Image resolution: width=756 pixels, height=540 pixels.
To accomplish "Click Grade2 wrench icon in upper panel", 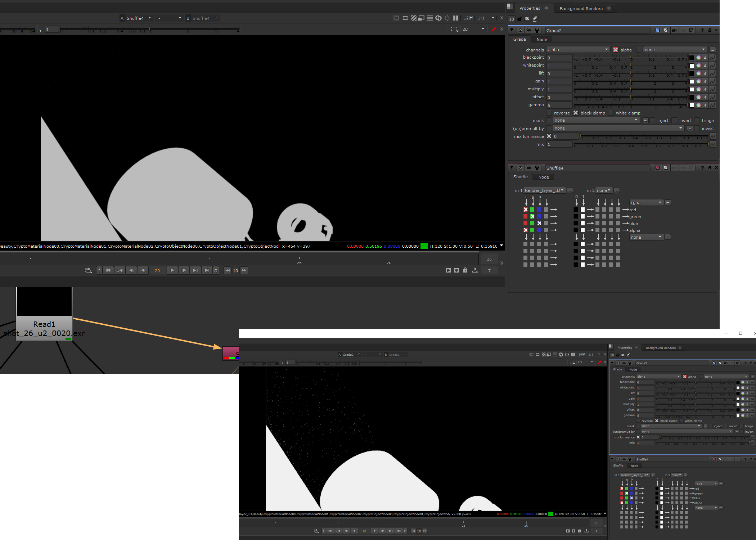I will (x=537, y=30).
